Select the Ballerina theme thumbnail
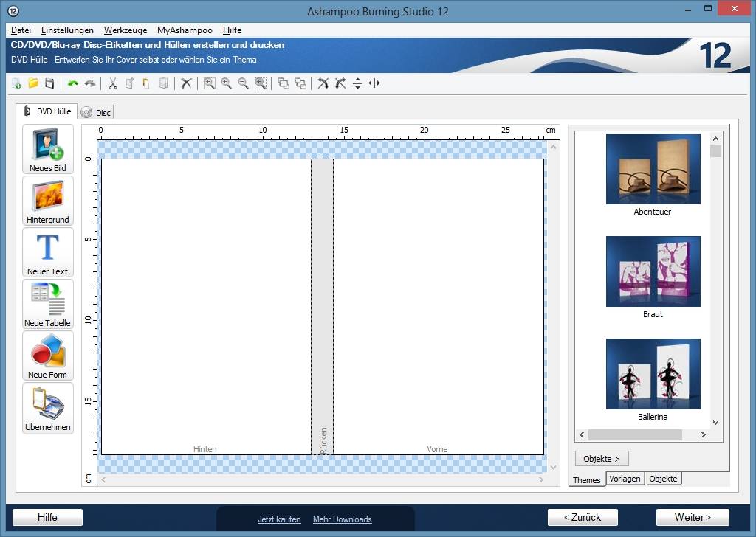Viewport: 756px width, 537px height. [653, 374]
